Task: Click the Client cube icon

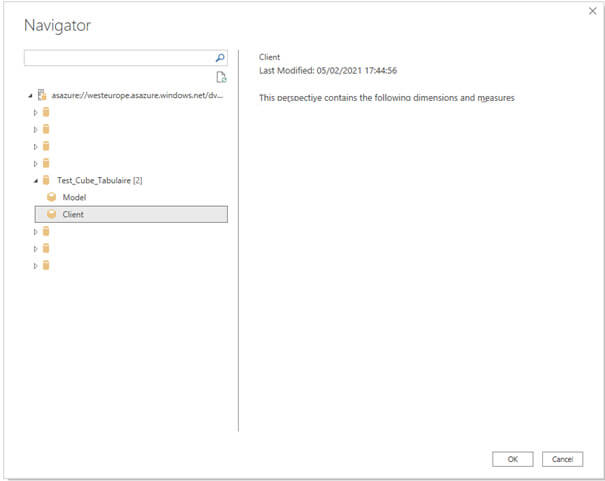Action: [51, 214]
